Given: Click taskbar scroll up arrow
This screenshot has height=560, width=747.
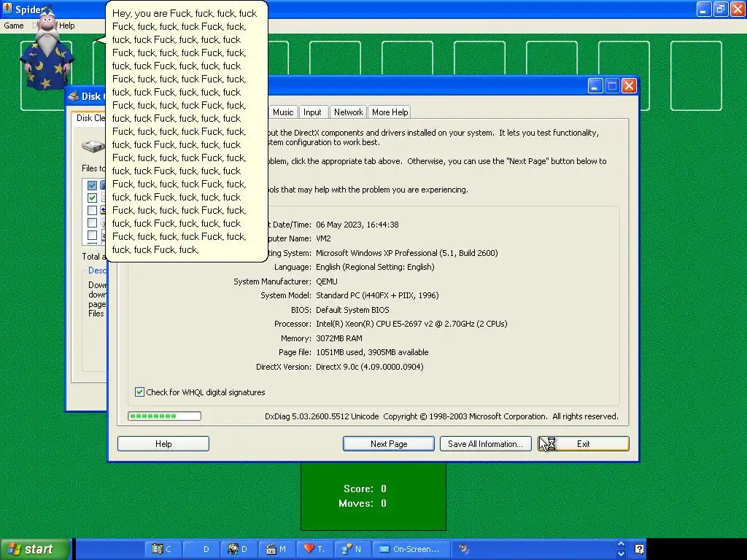Looking at the screenshot, I should pos(621,544).
